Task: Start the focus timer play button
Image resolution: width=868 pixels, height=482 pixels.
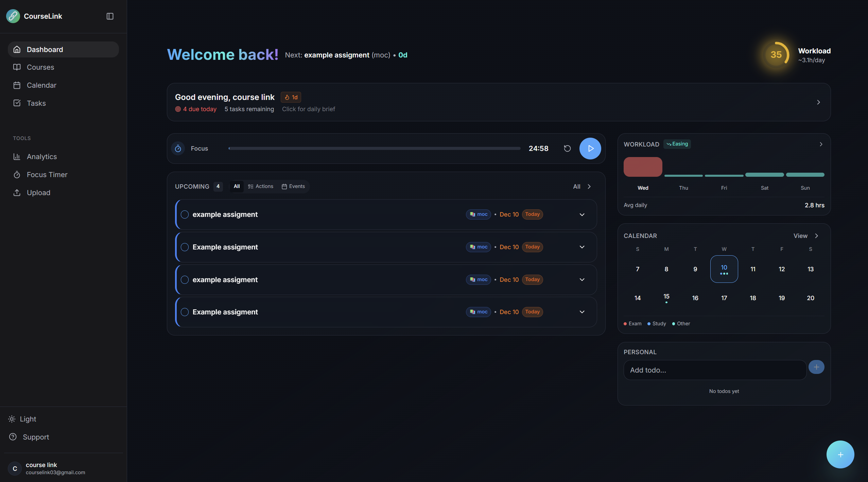Action: tap(590, 149)
